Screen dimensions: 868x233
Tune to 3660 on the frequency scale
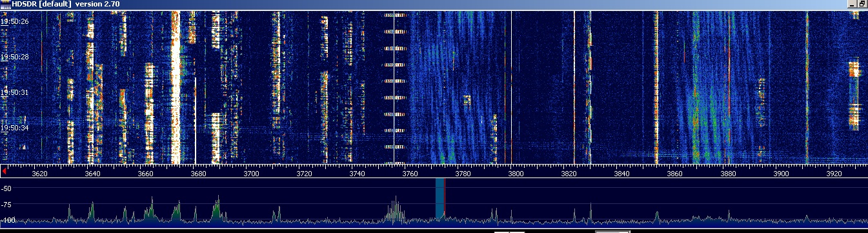tap(145, 174)
